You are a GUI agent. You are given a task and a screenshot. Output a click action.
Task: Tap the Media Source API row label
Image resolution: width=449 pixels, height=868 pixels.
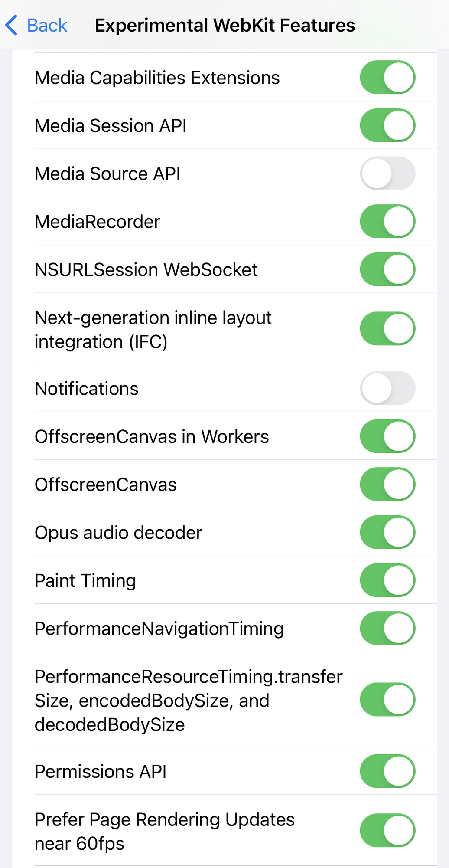pyautogui.click(x=107, y=174)
